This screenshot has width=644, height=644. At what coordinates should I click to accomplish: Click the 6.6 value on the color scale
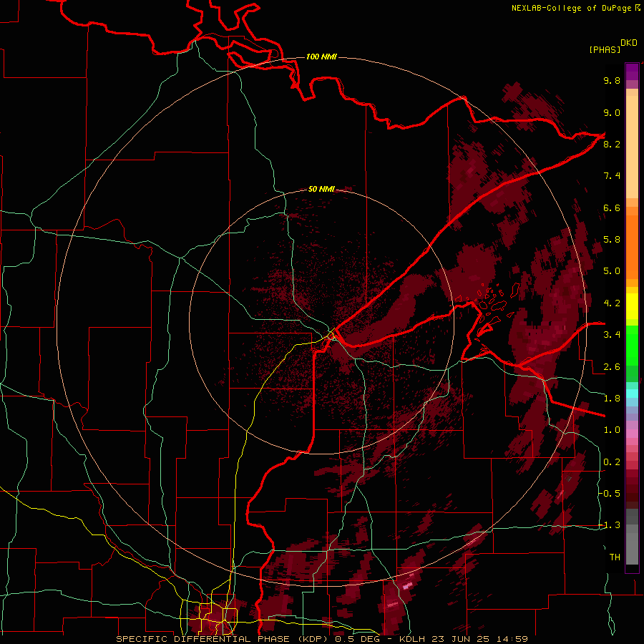coord(612,208)
